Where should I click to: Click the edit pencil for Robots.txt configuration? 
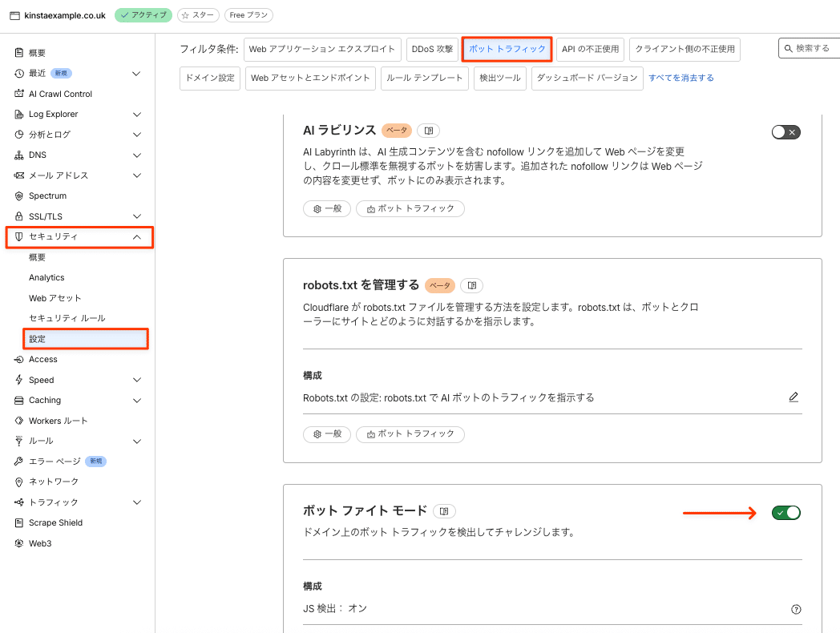[794, 397]
